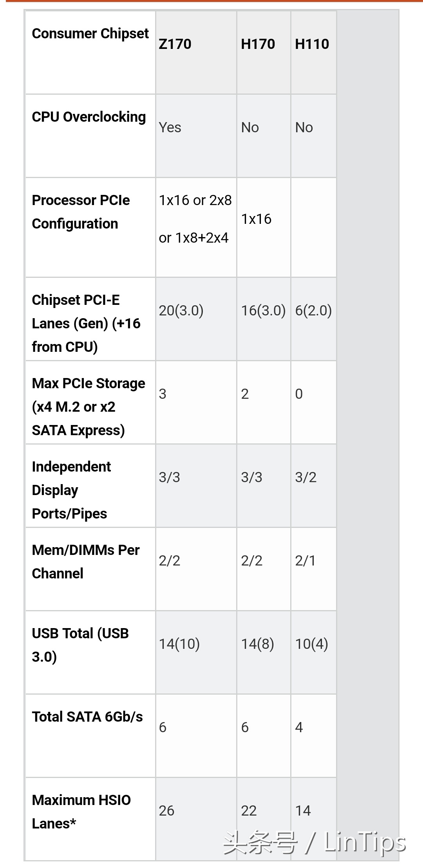Click the 14(10) USB total cell
423x868 pixels.
tap(179, 644)
